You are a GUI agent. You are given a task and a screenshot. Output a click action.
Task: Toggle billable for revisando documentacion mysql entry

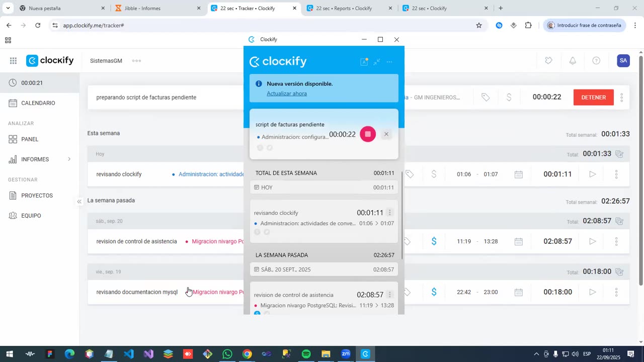tap(434, 292)
